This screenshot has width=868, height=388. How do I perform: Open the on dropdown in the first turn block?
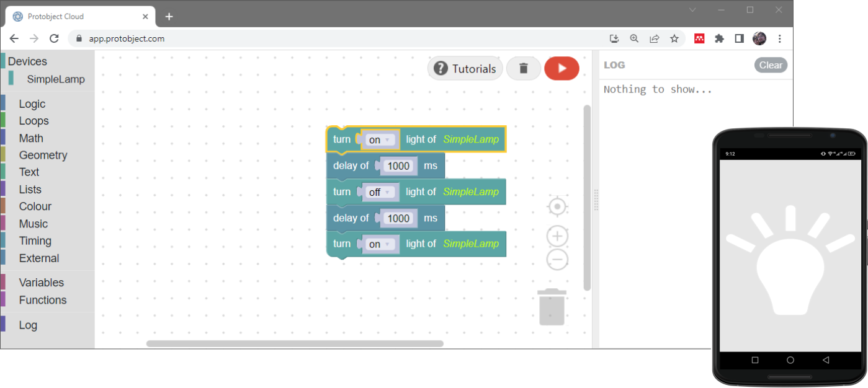click(380, 140)
